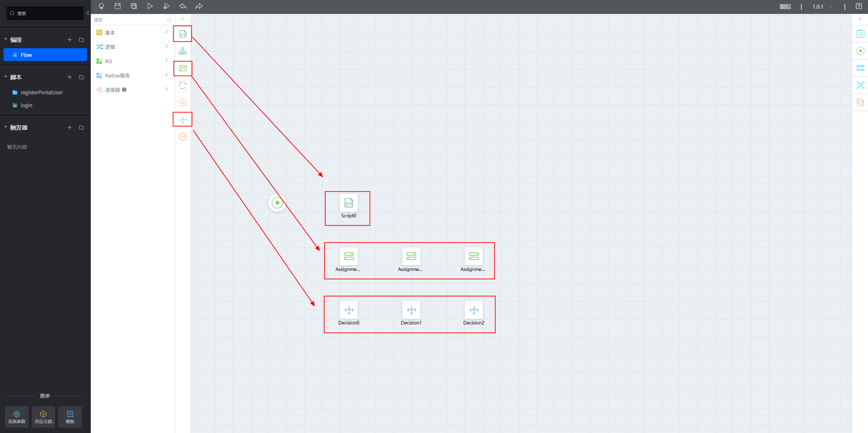Click the red swap icon in the right panel
Viewport: 868px width, 433px height.
point(860,102)
